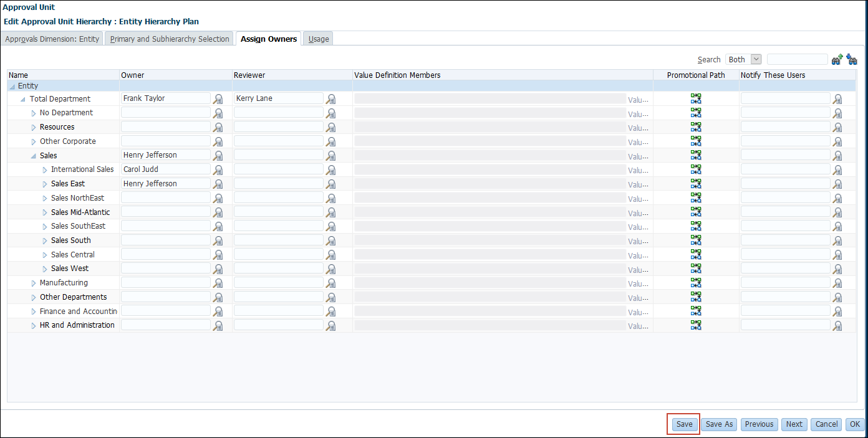Open owner selector for Sales Mid-Atlantic row
The height and width of the screenshot is (438, 868).
(218, 213)
